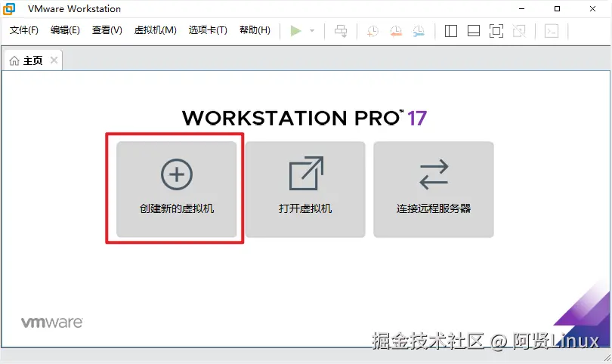Minimize the VMware Workstation window

521,8
